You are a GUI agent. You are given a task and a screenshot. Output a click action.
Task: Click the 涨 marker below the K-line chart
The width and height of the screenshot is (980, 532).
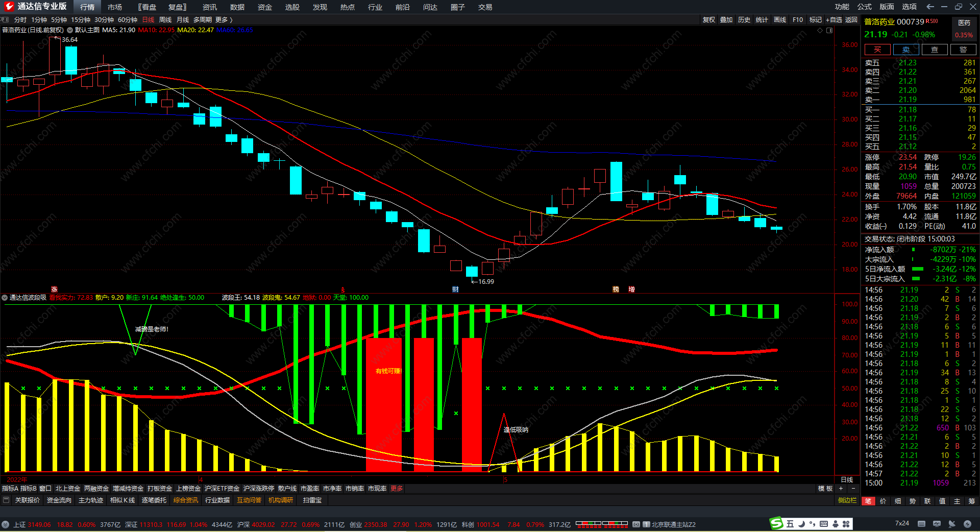pyautogui.click(x=54, y=289)
